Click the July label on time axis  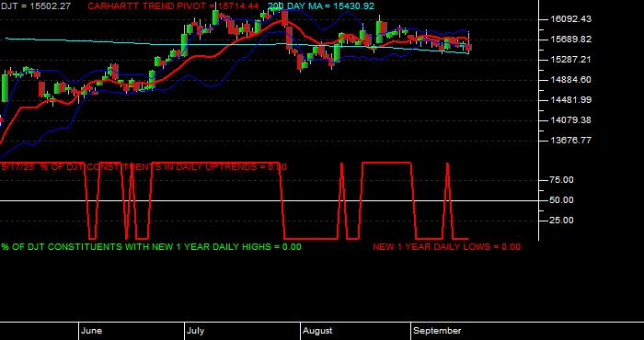tap(195, 331)
